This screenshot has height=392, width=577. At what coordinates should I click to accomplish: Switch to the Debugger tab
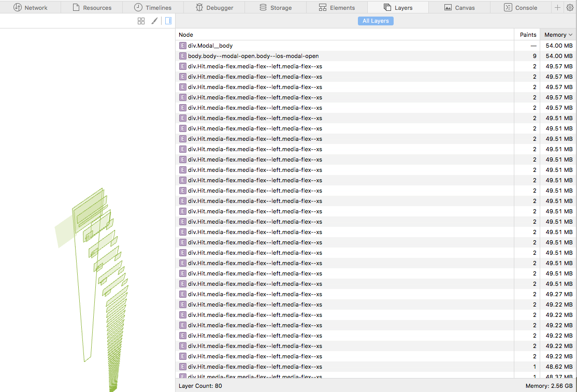point(214,7)
